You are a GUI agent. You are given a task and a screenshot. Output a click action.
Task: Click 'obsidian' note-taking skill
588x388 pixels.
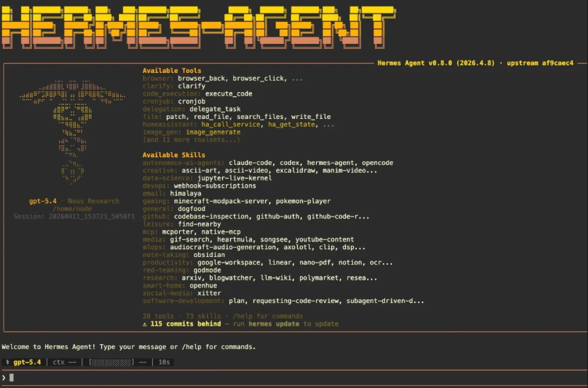coord(209,255)
